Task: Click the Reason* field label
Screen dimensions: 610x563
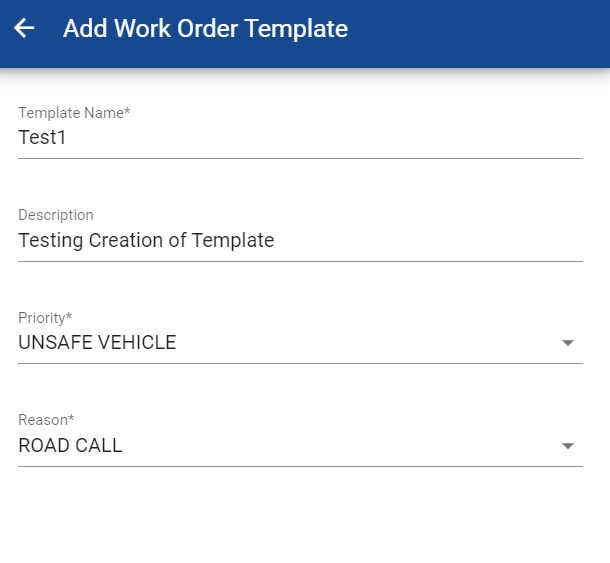Action: pyautogui.click(x=46, y=420)
